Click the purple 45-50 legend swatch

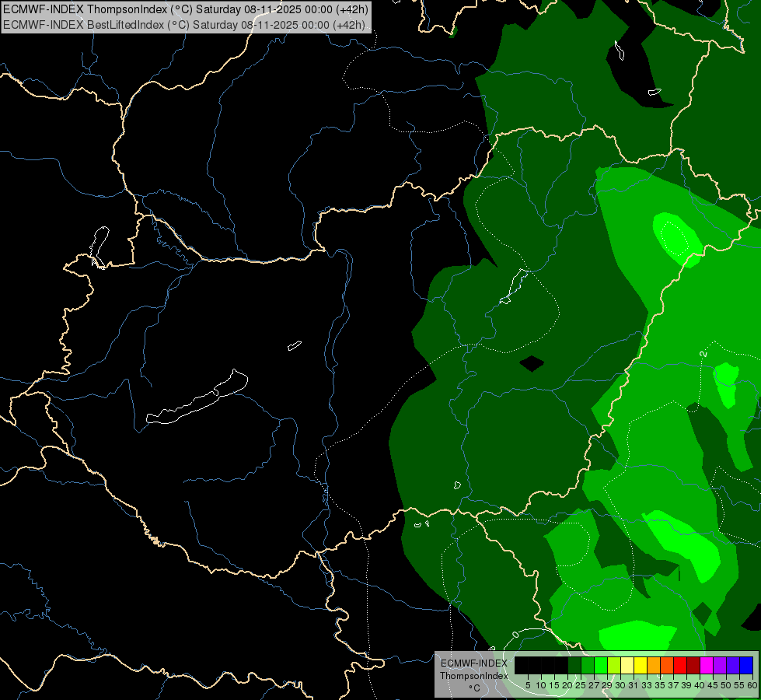click(x=720, y=665)
